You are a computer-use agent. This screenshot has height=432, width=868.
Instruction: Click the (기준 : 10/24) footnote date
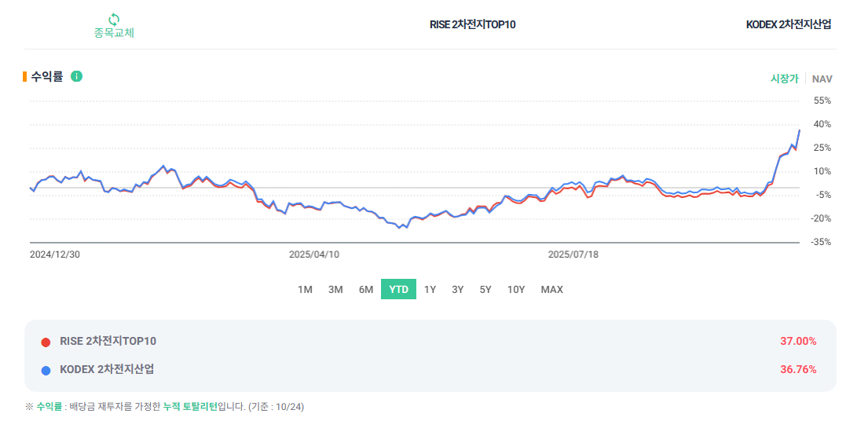pyautogui.click(x=275, y=407)
